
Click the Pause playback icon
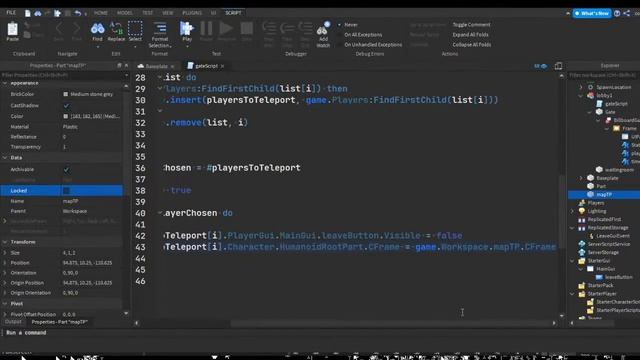tap(206, 28)
